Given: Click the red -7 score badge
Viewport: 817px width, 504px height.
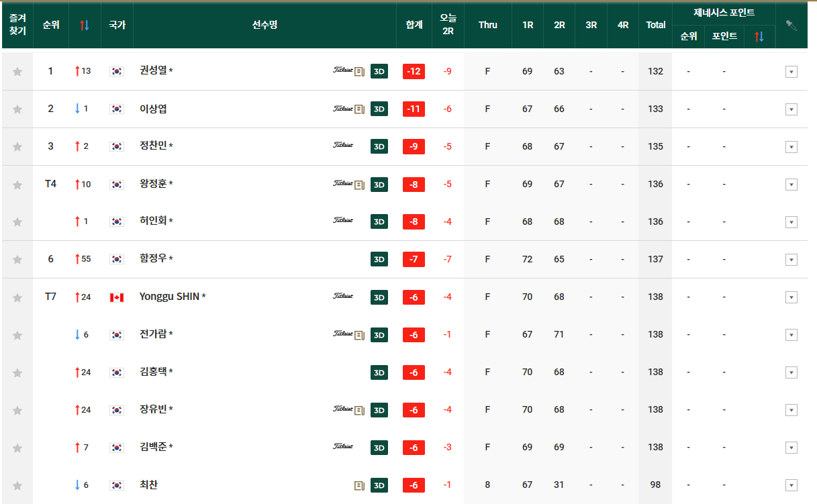Looking at the screenshot, I should click(414, 259).
